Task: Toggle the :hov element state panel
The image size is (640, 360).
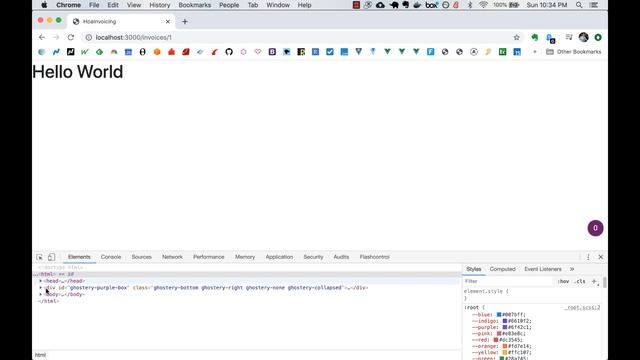Action: pyautogui.click(x=563, y=281)
